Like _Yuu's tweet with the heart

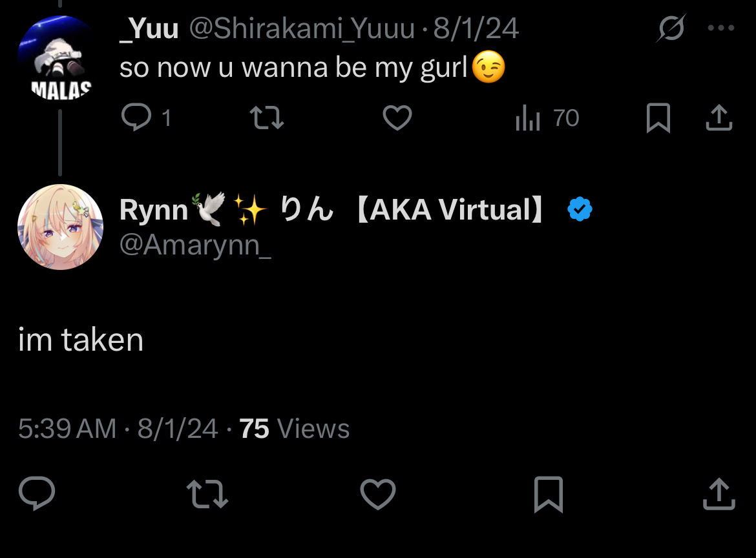click(x=397, y=118)
